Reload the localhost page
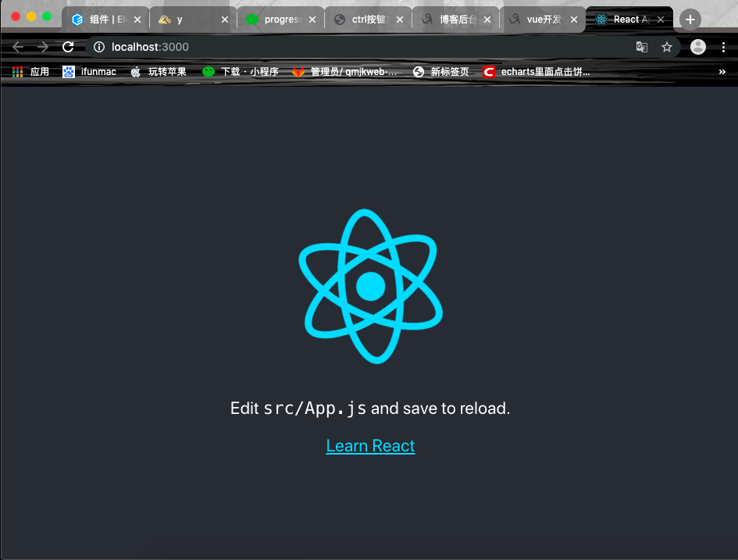This screenshot has width=738, height=560. (x=68, y=47)
